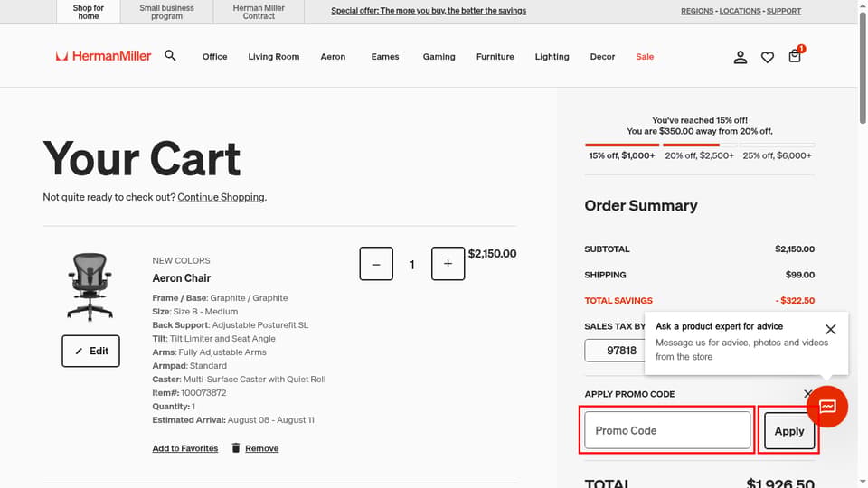Open the shopping bag cart icon

tap(795, 56)
